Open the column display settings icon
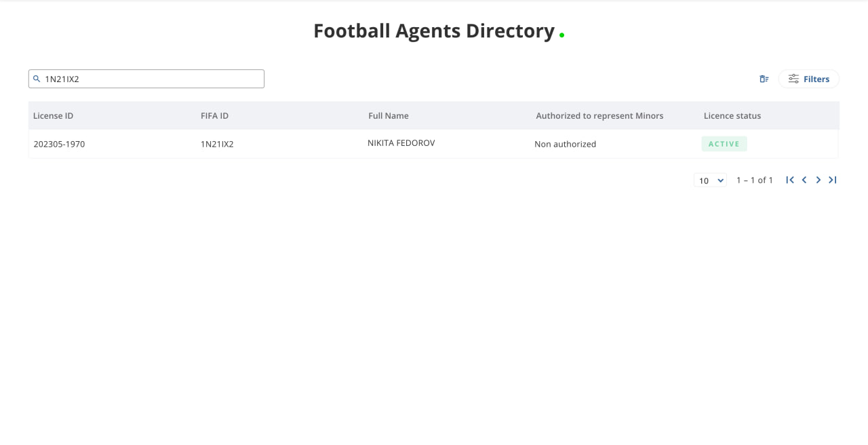 [764, 79]
